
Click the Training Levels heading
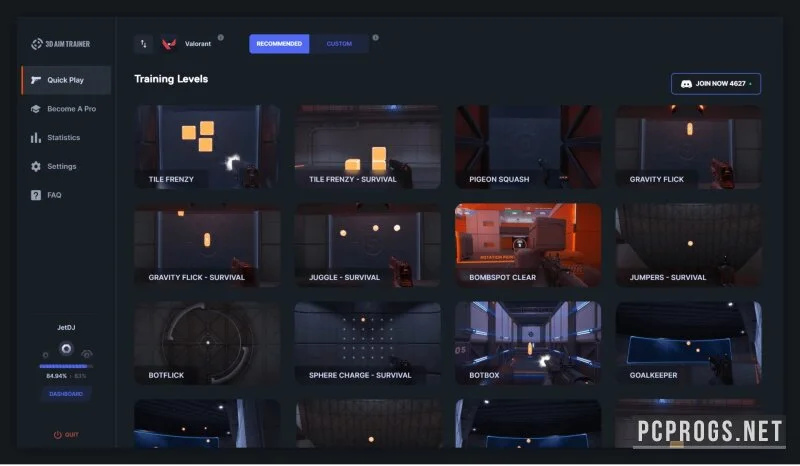[x=171, y=79]
